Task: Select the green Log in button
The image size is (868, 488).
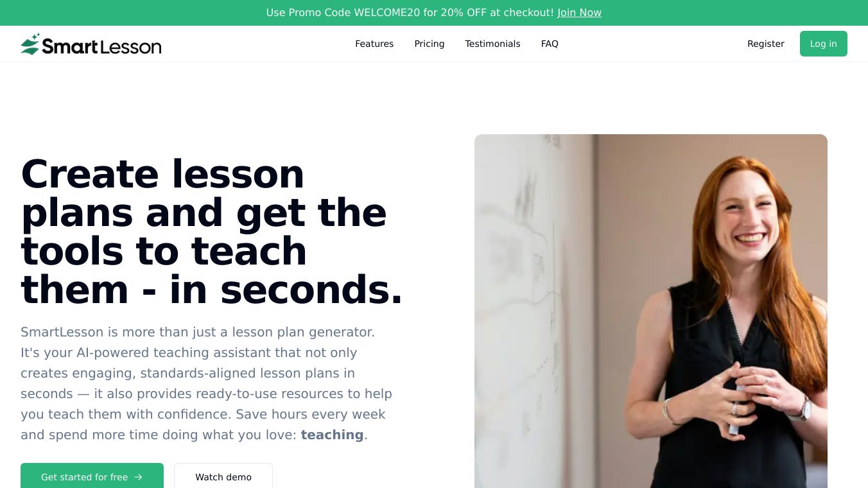Action: (823, 44)
